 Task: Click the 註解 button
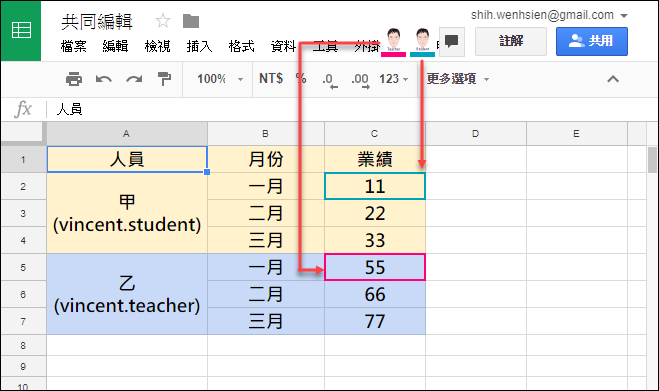tap(511, 41)
